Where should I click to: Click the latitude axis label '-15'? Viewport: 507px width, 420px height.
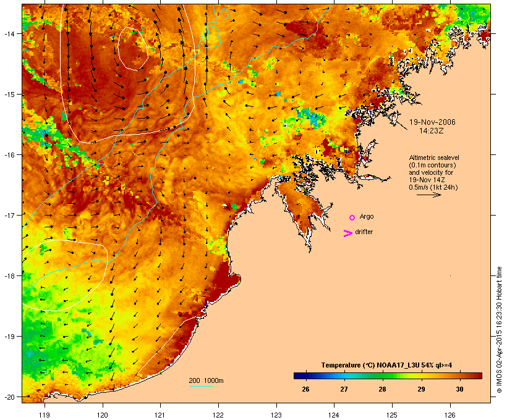click(9, 94)
